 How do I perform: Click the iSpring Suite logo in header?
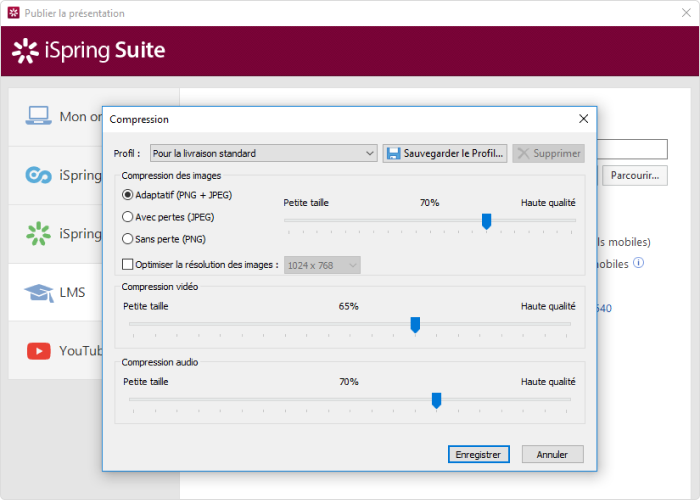(x=88, y=51)
